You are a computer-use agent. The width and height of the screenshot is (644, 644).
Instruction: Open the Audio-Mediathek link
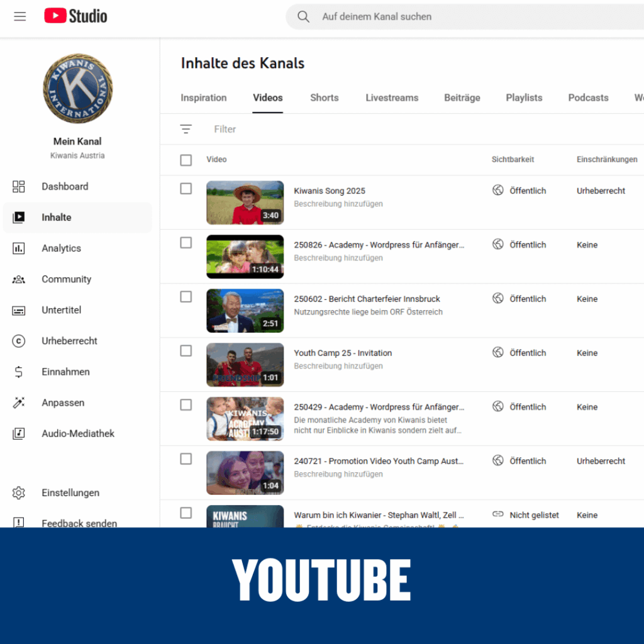[78, 433]
